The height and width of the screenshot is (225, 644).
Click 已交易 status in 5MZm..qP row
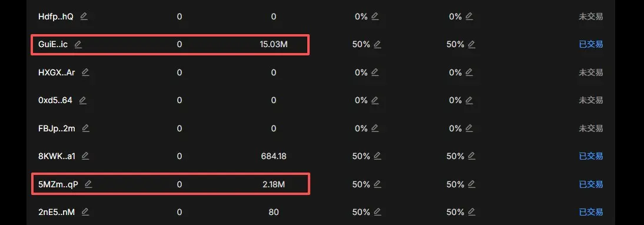591,184
